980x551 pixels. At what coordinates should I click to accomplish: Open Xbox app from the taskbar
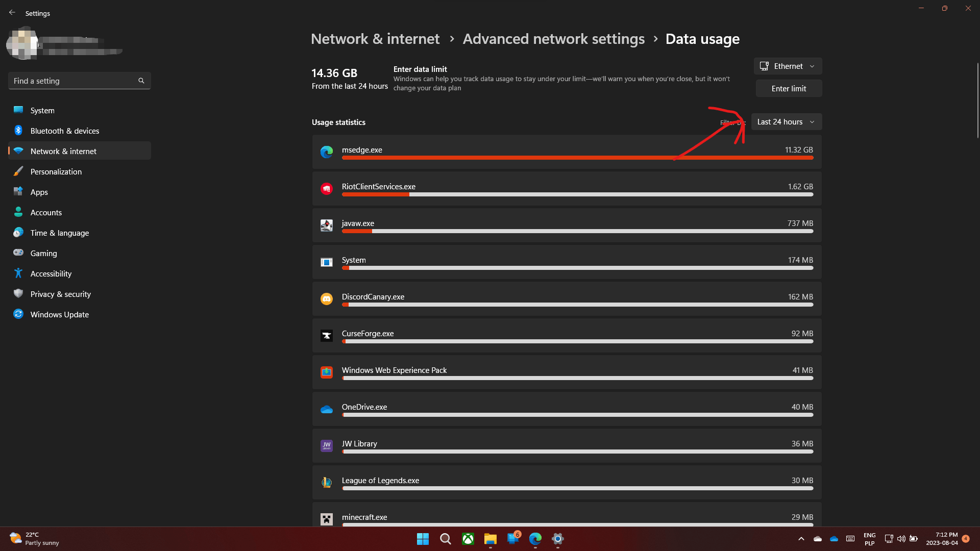pyautogui.click(x=468, y=539)
